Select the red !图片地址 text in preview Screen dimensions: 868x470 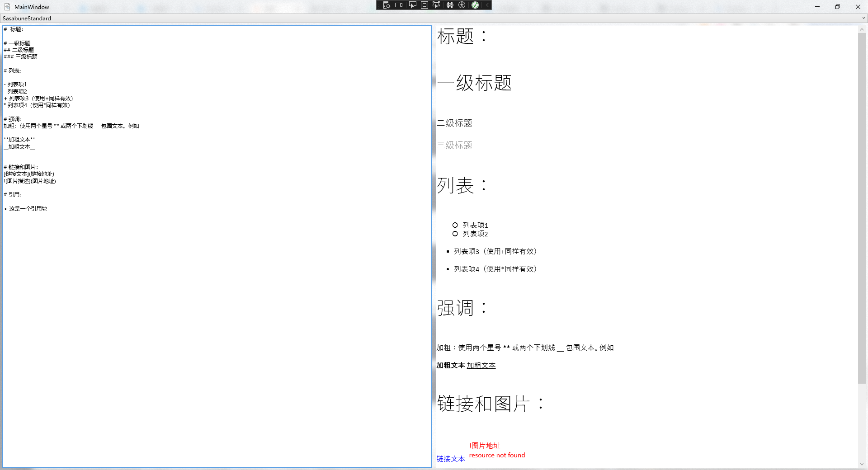(484, 446)
